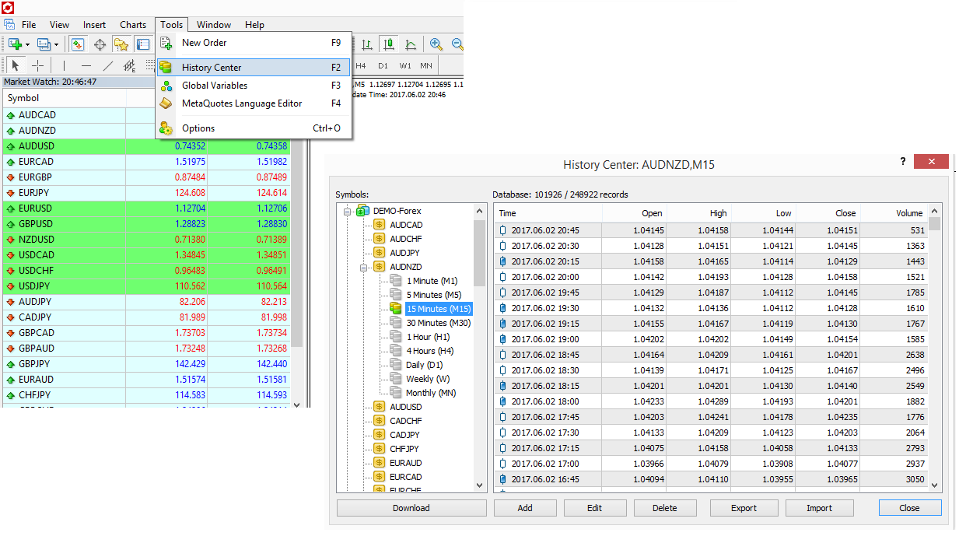
Task: Click the Volume column header
Action: click(894, 213)
